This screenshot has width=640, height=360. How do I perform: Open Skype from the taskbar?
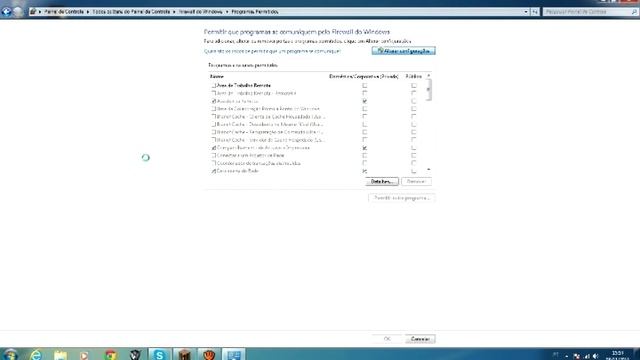[x=159, y=354]
